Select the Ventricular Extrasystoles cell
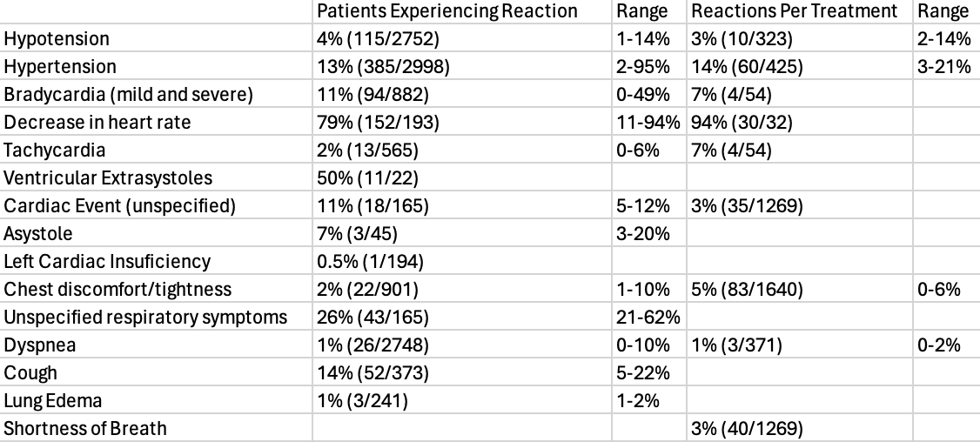 coord(108,178)
